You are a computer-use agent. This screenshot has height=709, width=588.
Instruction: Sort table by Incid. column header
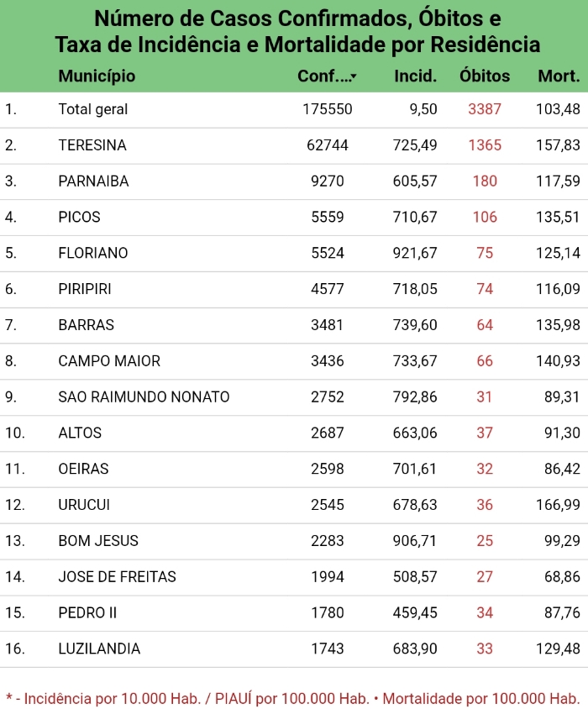click(x=416, y=76)
